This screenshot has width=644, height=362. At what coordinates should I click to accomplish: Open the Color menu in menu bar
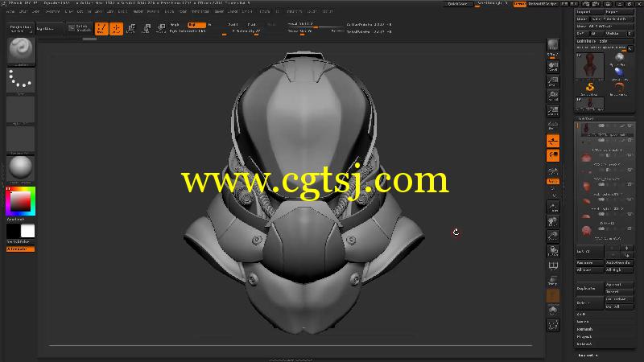(x=36, y=12)
